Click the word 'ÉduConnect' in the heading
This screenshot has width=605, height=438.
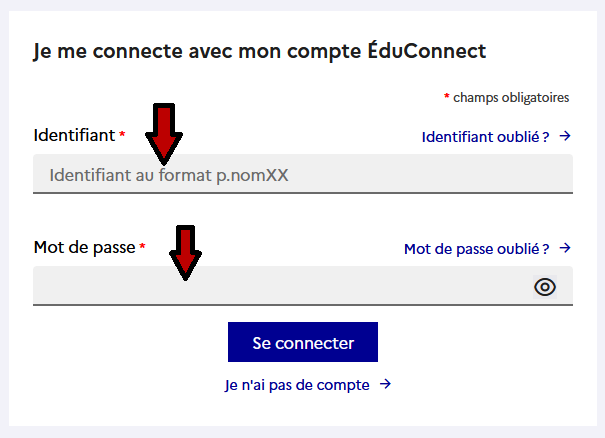(427, 49)
